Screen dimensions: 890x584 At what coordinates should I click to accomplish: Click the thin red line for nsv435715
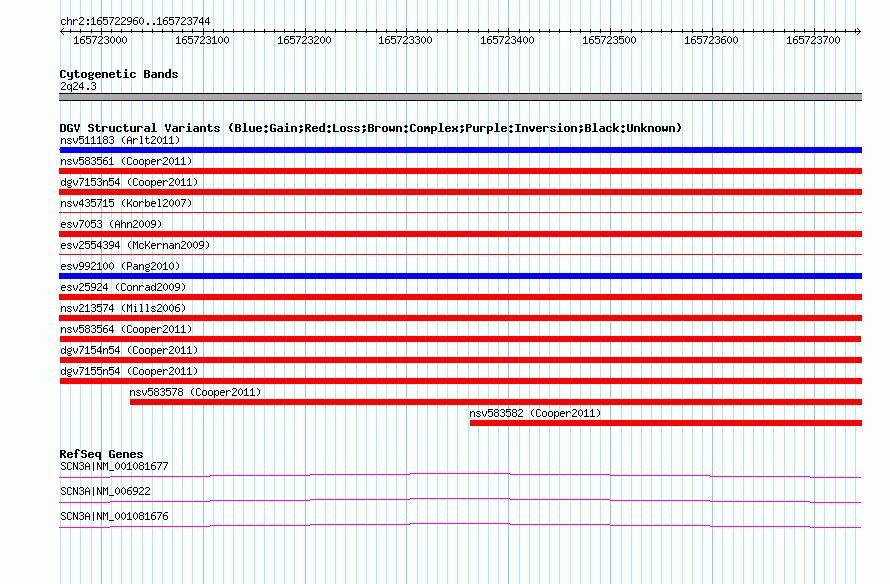coord(460,213)
